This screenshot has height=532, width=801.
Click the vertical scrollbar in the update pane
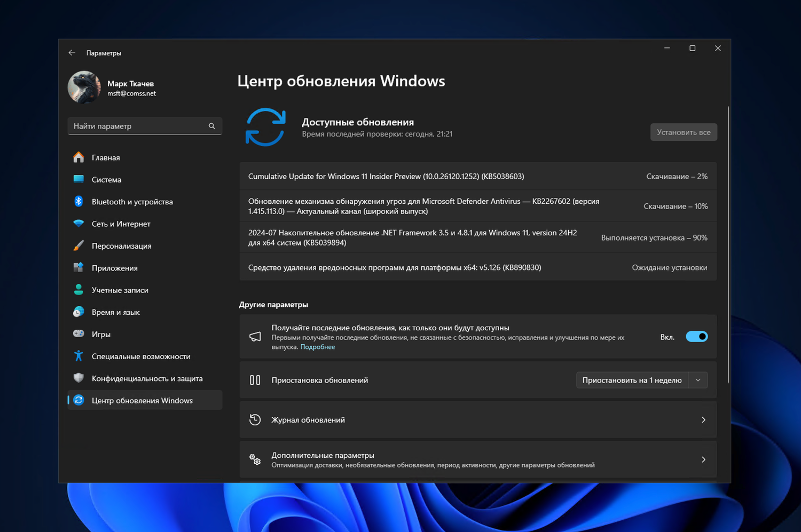[728, 244]
